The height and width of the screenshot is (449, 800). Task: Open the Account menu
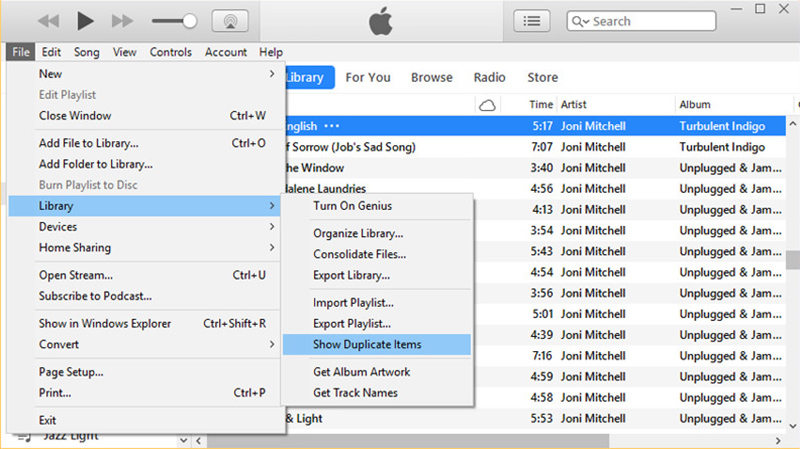(226, 52)
